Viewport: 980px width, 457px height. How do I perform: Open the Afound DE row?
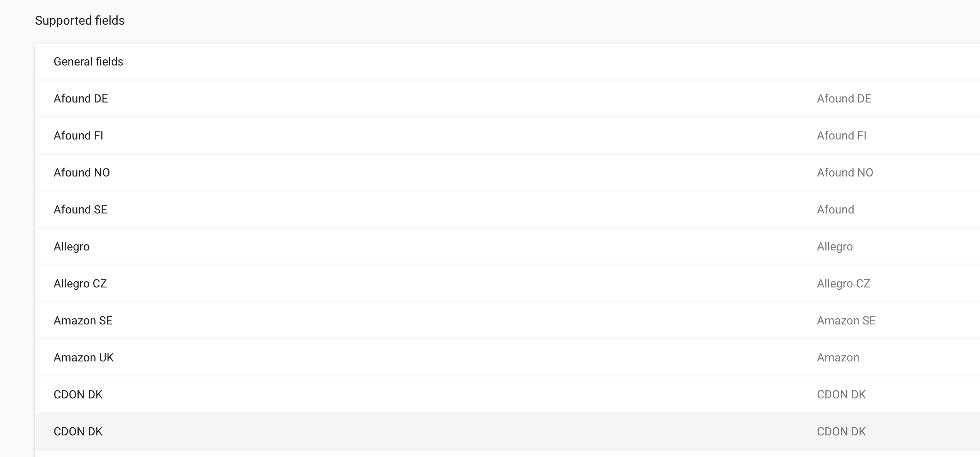507,99
